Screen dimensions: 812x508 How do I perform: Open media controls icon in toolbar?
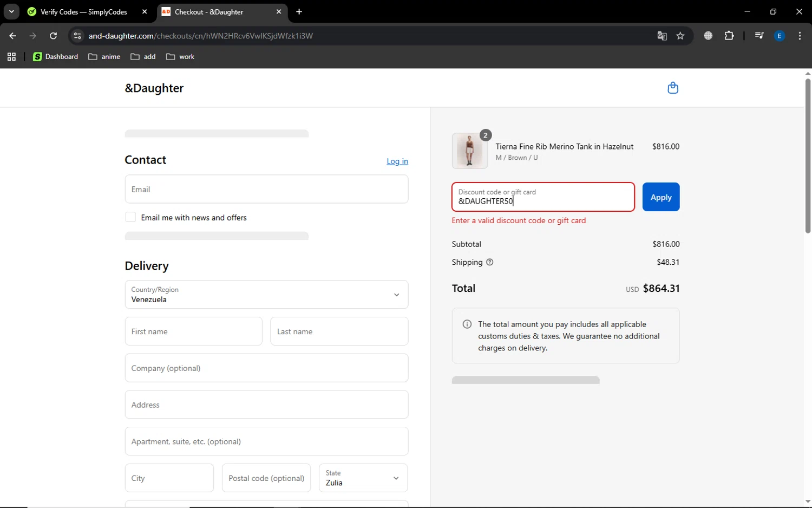[x=759, y=36]
